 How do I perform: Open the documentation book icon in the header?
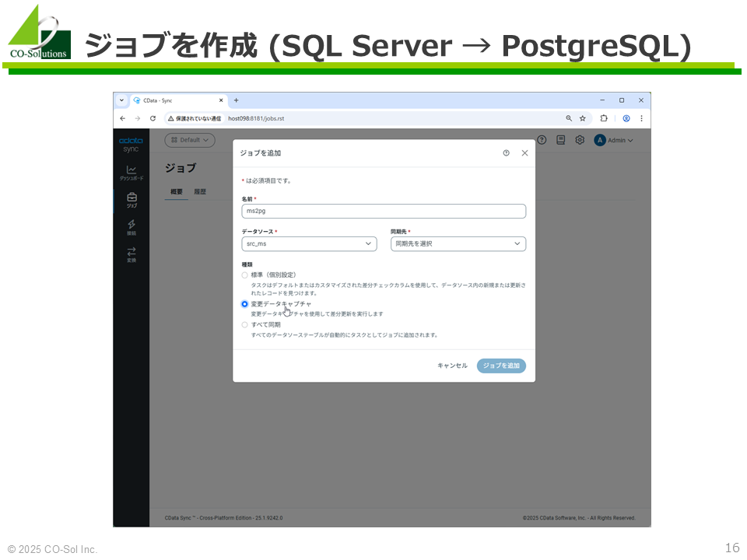[561, 140]
